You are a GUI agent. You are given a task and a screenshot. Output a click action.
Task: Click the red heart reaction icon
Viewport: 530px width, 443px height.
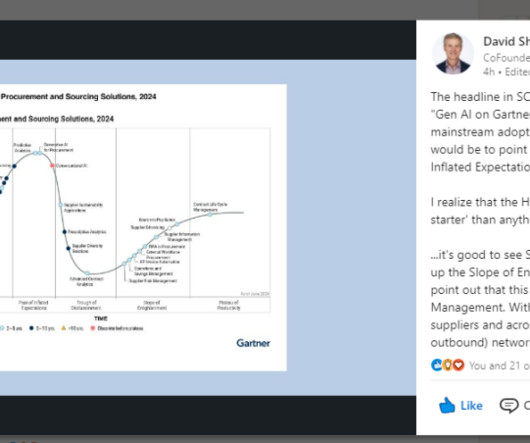(x=458, y=365)
